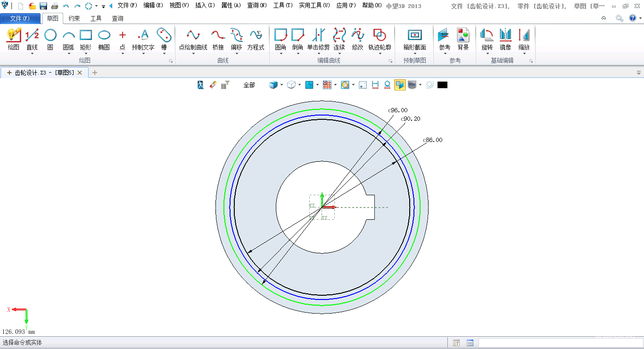Screen dimensions: 644x349
Task: Toggle the horizontal dimension display icon
Action: tap(375, 85)
